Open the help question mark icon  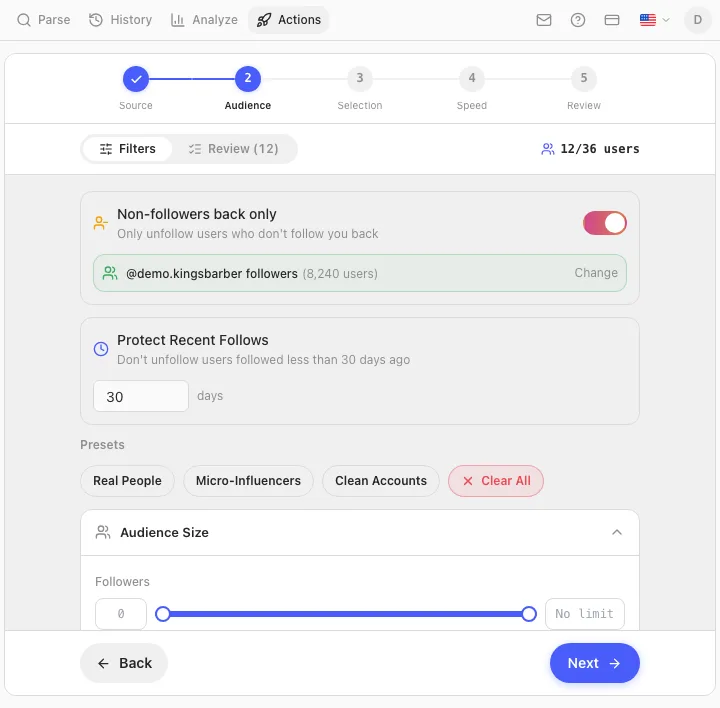coord(578,20)
